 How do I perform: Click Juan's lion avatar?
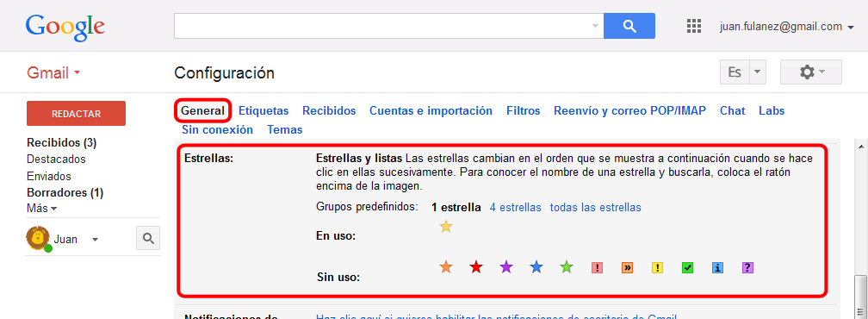pyautogui.click(x=38, y=238)
